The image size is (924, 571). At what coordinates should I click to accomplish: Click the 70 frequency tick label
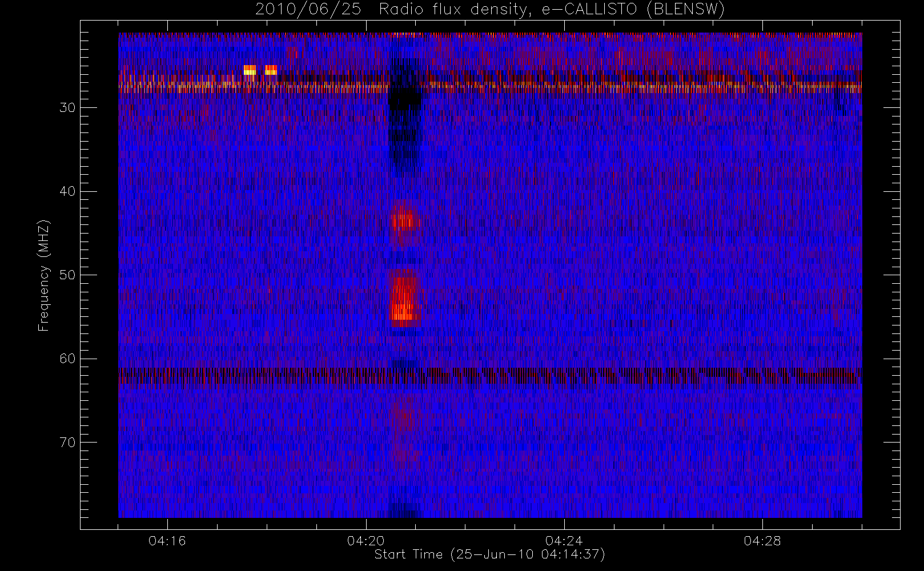[67, 443]
